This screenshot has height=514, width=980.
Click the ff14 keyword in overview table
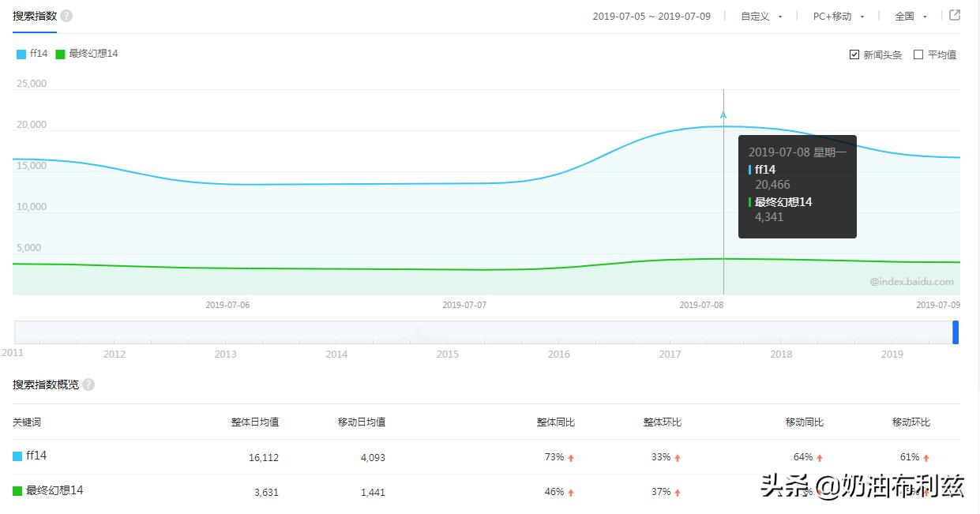click(x=36, y=456)
